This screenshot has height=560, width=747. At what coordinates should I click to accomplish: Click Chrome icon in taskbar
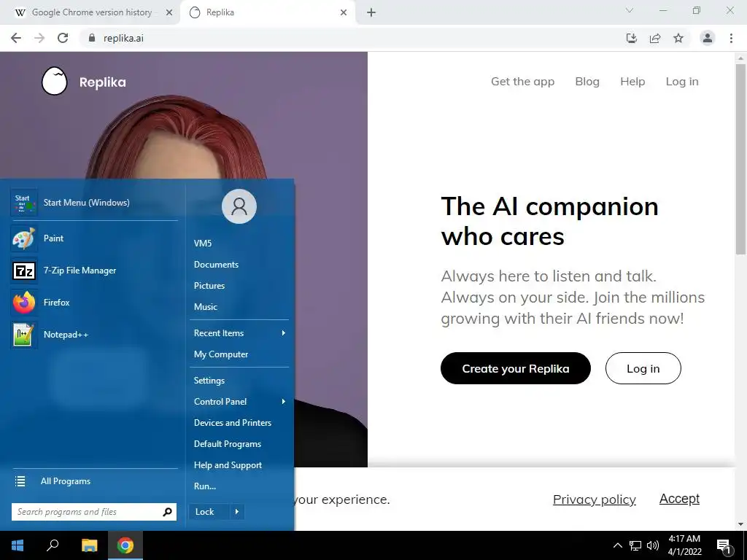tap(125, 545)
